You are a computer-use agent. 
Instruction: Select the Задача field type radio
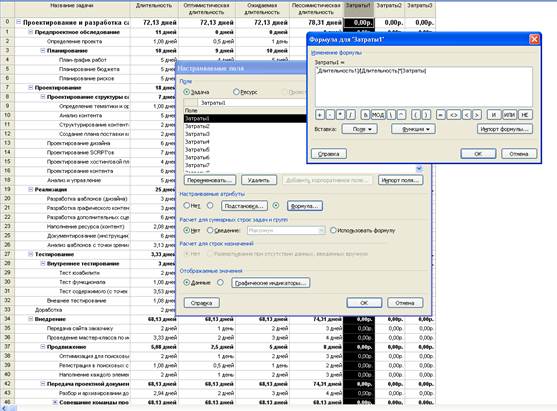[186, 92]
